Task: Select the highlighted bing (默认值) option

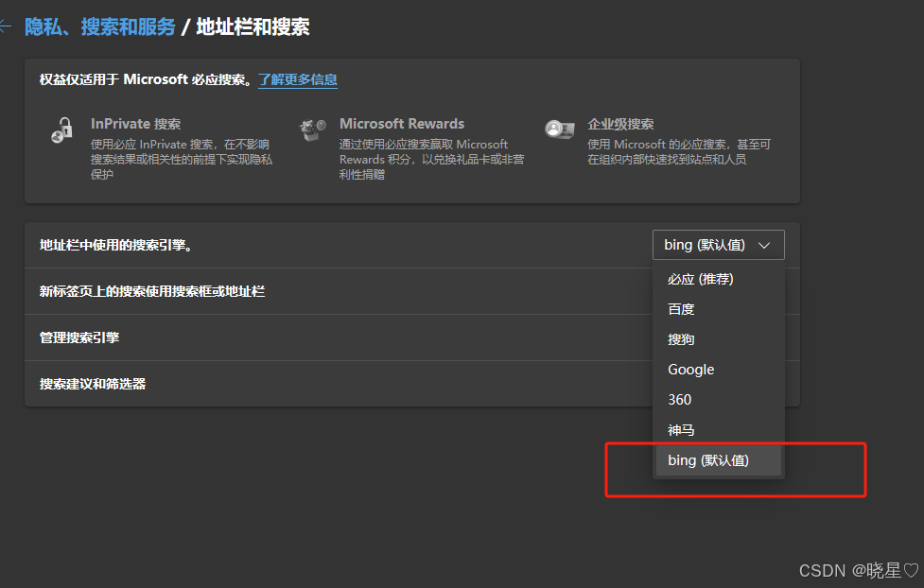Action: 719,460
